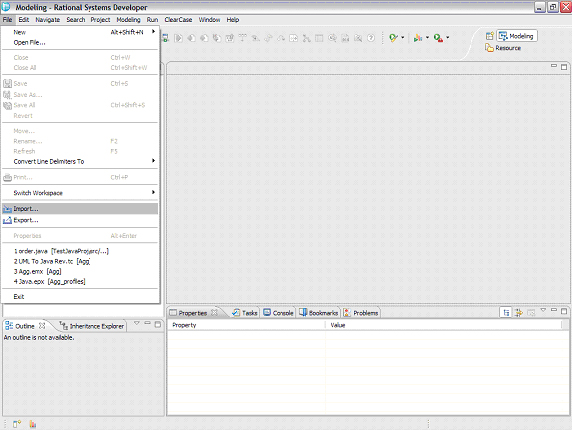The height and width of the screenshot is (430, 572).
Task: Maximize the Outline view panel
Action: (158, 324)
